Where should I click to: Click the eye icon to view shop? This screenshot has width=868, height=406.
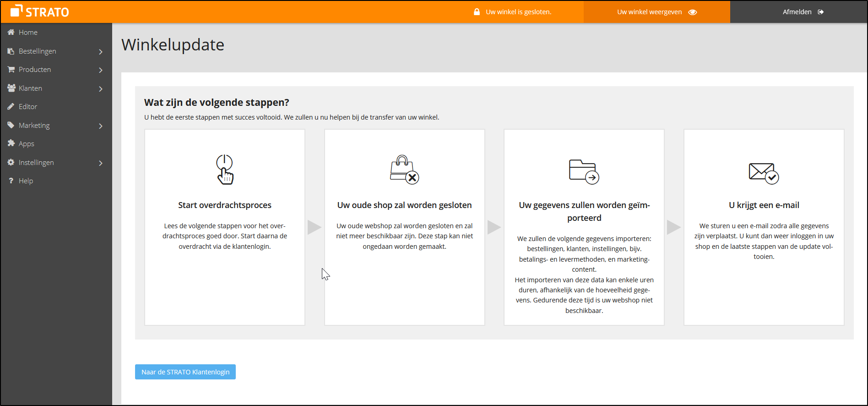(x=693, y=12)
